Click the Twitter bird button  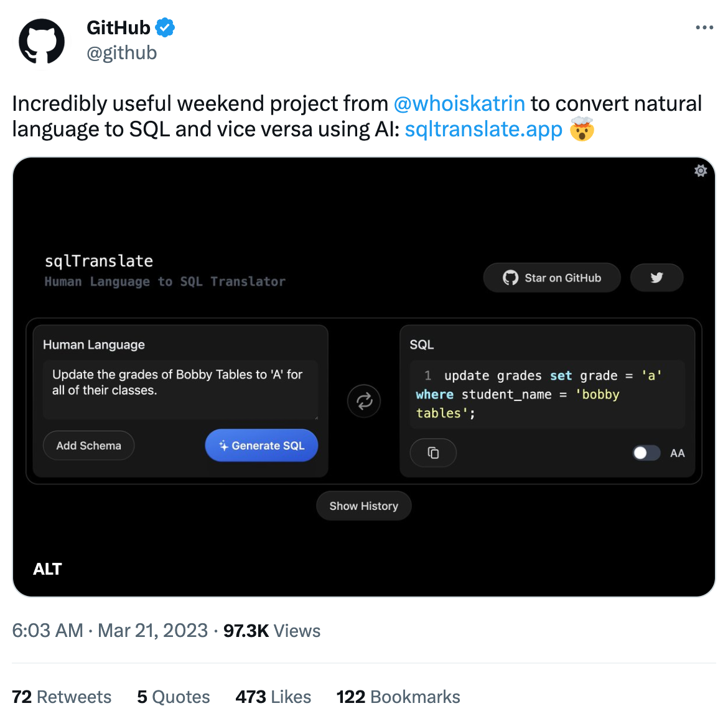[x=656, y=278]
